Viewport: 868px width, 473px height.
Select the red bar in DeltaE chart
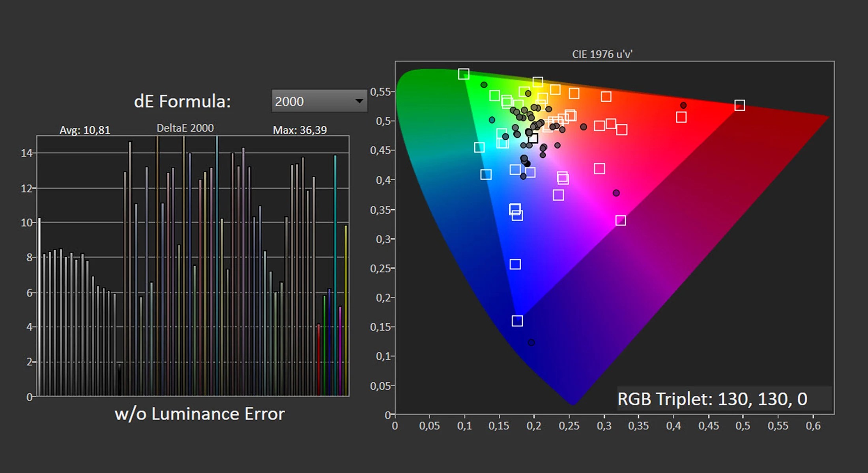pos(319,359)
